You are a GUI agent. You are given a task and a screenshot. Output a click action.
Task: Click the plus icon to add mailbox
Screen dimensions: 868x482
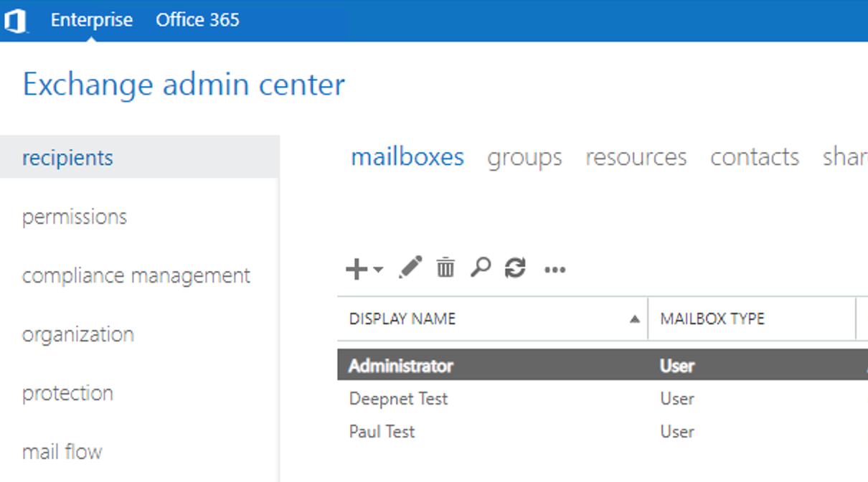(357, 270)
